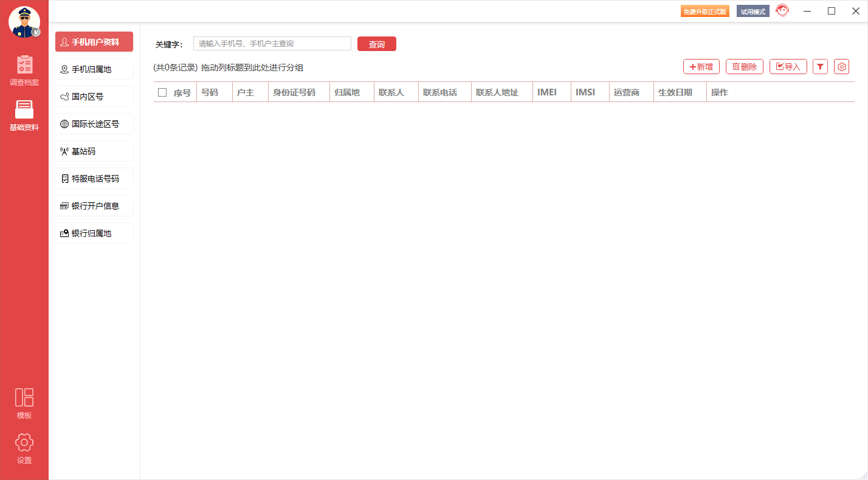Open the 设置 gear icon in sidebar

pyautogui.click(x=24, y=448)
